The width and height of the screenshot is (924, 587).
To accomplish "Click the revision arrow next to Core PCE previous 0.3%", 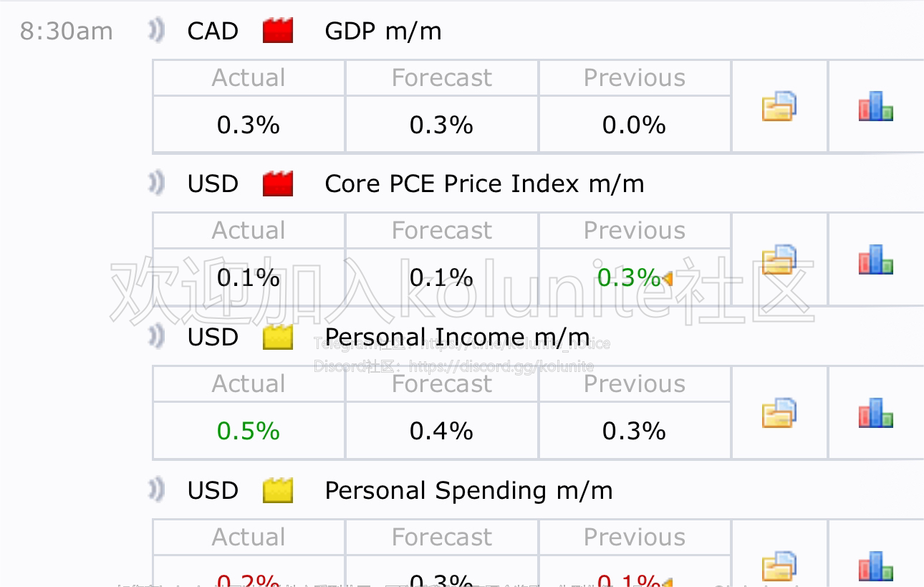I will 668,279.
